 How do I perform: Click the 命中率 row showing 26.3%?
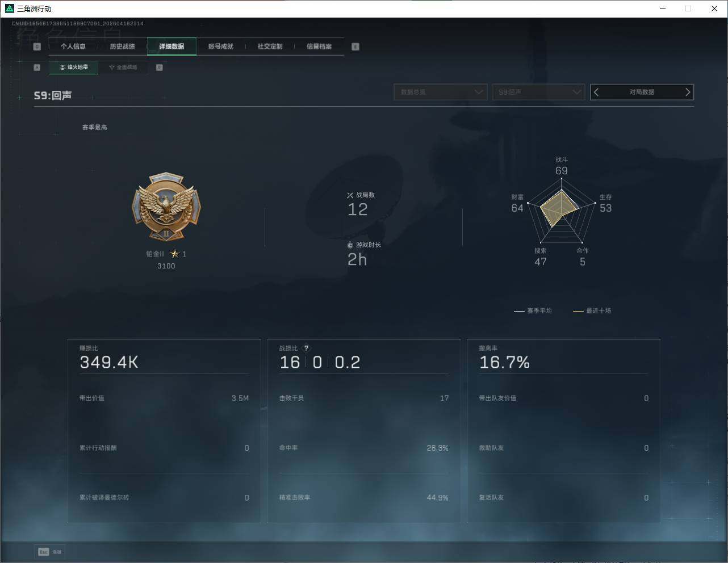click(363, 448)
